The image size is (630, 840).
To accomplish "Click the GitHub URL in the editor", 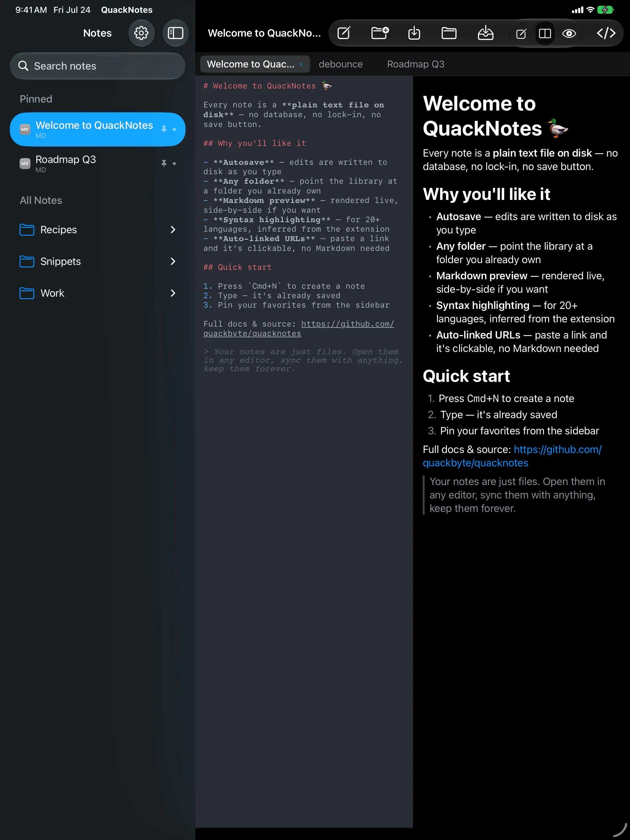I will (299, 329).
